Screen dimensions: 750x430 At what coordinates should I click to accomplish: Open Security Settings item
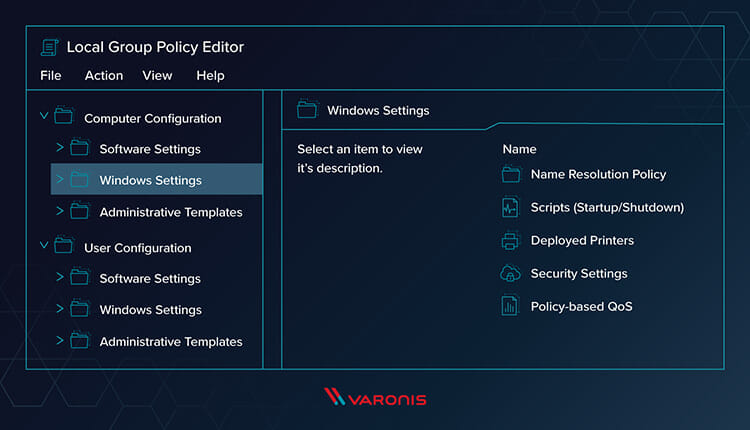tap(579, 274)
